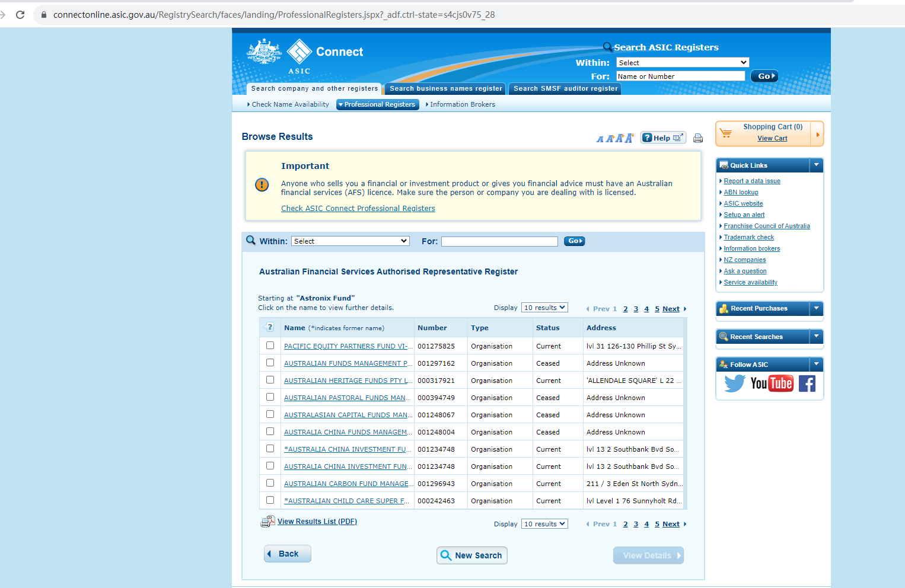Check the Australian Pastoral Funds row box
The height and width of the screenshot is (588, 905).
pos(270,397)
